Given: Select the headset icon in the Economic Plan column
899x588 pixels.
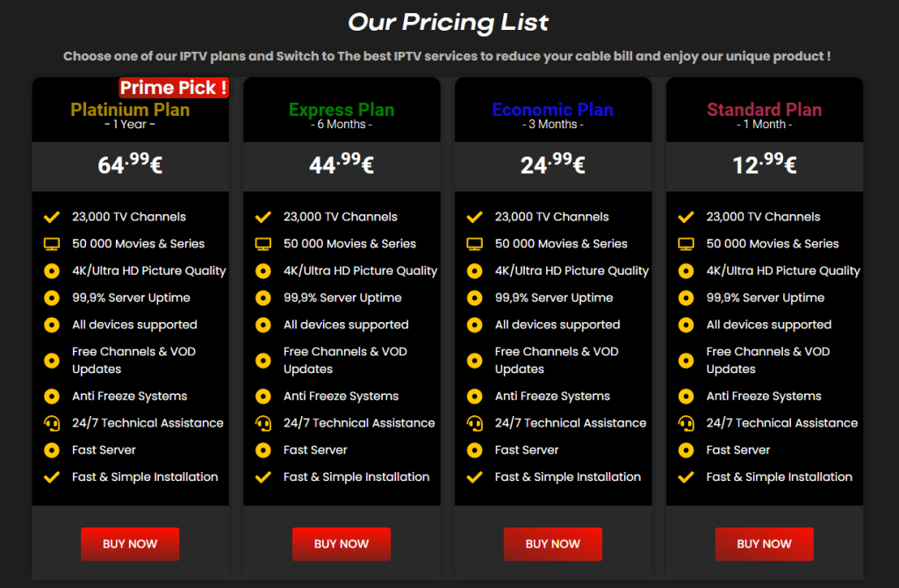Looking at the screenshot, I should pos(474,422).
